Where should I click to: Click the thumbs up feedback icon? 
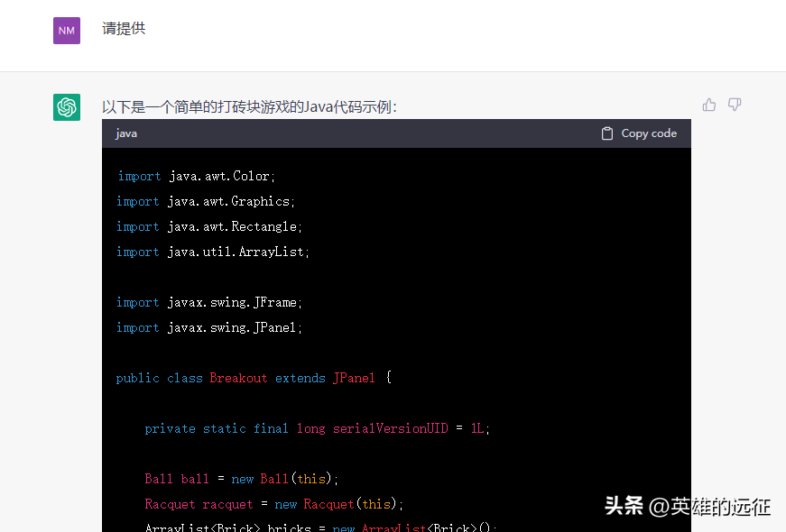click(x=708, y=105)
